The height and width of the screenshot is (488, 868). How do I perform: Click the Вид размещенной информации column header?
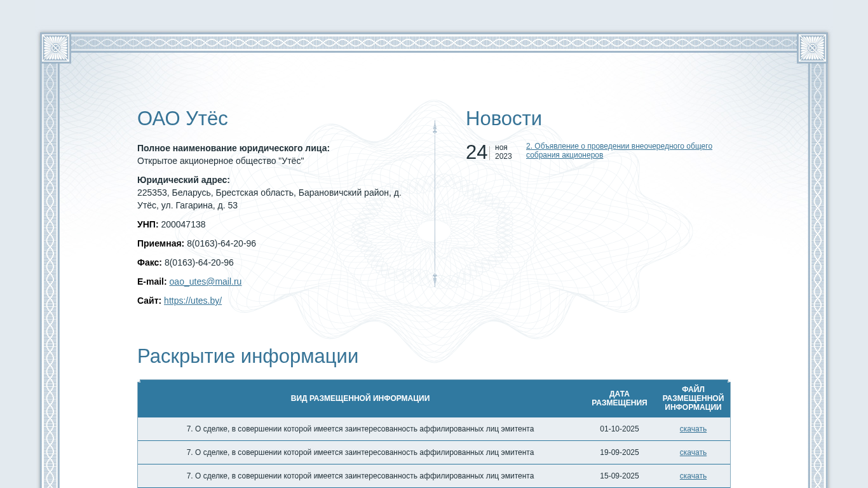360,398
